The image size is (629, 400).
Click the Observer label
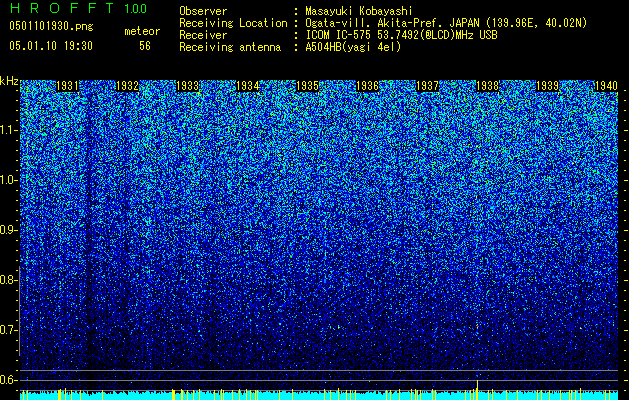203,11
